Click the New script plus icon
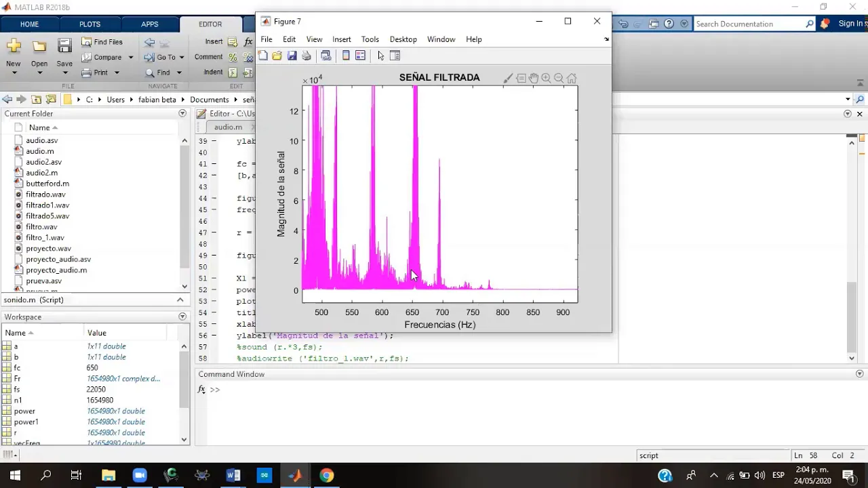Screen dimensions: 868x488 pos(14,46)
